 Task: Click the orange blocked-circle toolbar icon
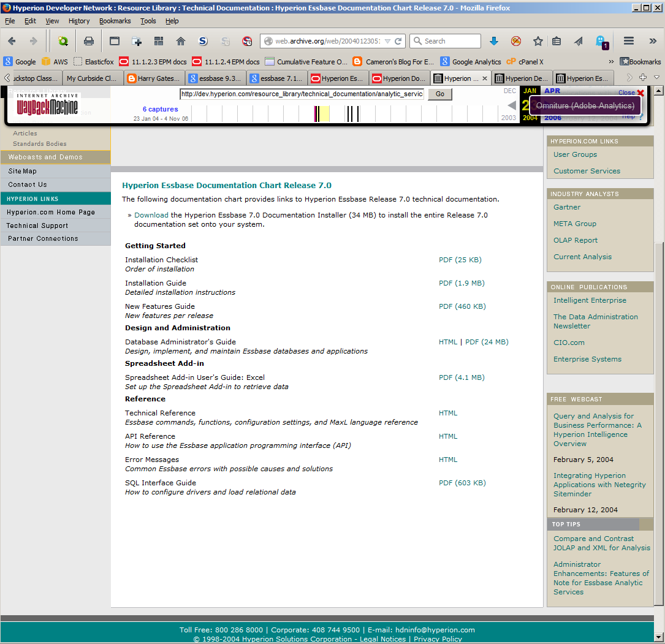(515, 41)
